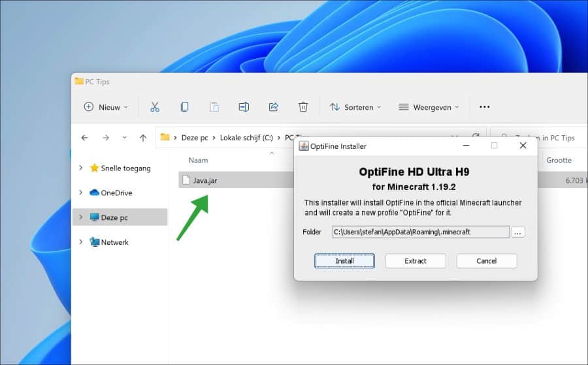Select Snelle toegang in the navigation pane
The height and width of the screenshot is (365, 588).
point(125,168)
